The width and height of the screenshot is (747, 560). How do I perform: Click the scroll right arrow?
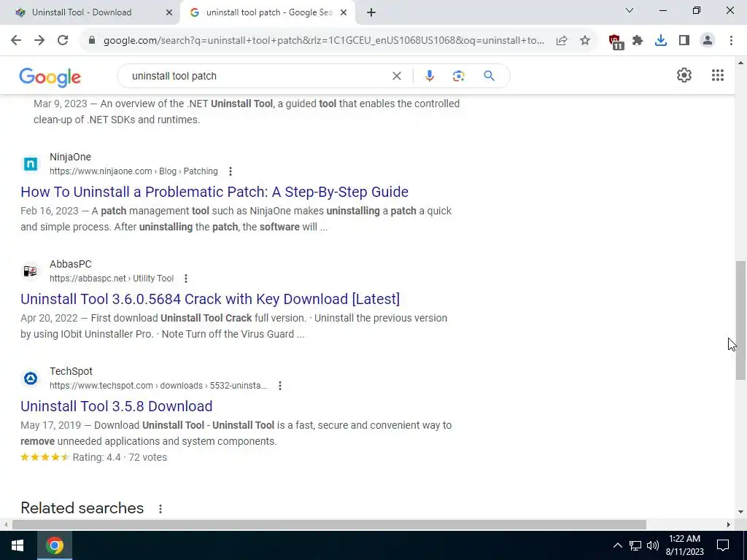pos(729,525)
